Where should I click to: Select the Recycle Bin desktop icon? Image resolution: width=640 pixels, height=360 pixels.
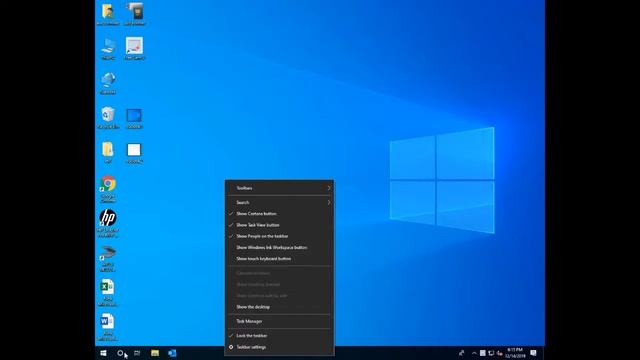108,118
